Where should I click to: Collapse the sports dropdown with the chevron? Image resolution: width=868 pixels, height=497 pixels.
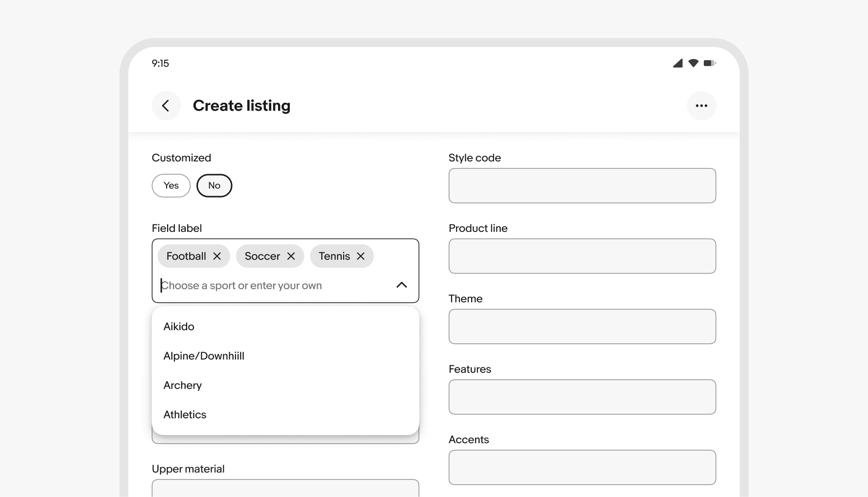tap(402, 285)
